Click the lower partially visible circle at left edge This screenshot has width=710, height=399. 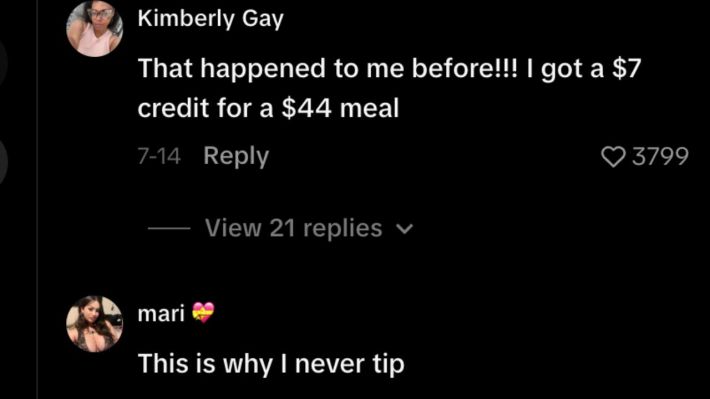click(3, 161)
